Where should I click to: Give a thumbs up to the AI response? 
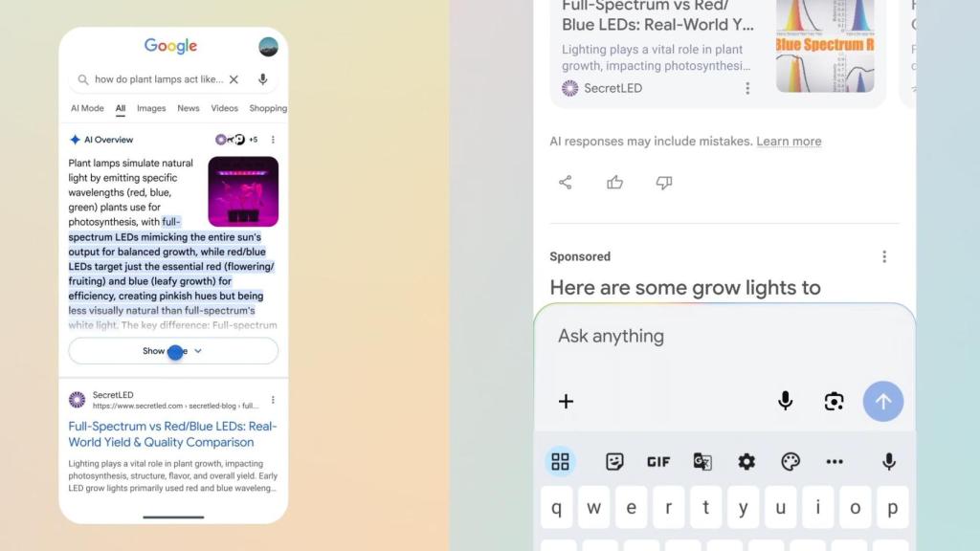coord(614,182)
